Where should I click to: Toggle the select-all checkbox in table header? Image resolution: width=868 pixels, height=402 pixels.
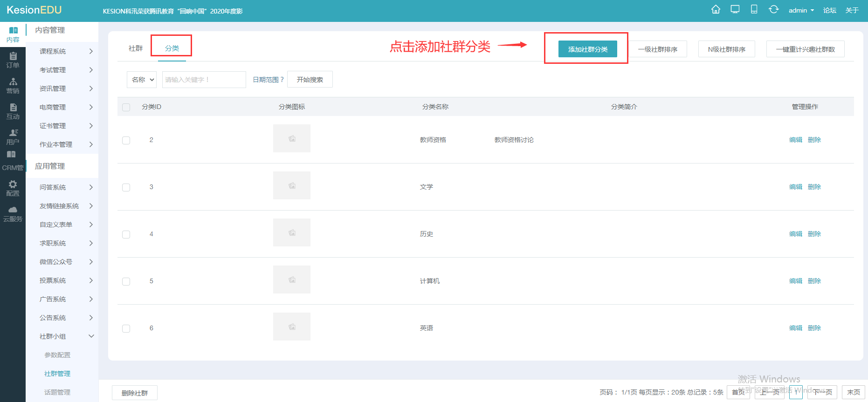tap(126, 107)
